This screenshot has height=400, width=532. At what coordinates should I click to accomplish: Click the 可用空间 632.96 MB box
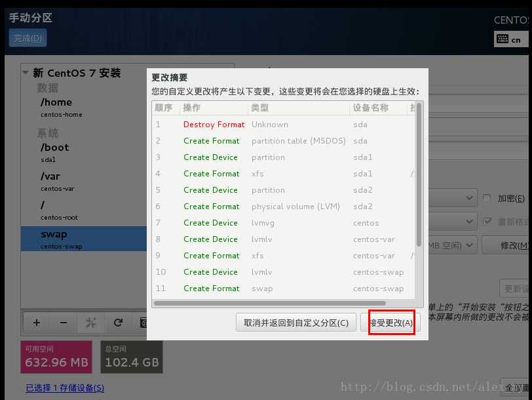pyautogui.click(x=56, y=357)
